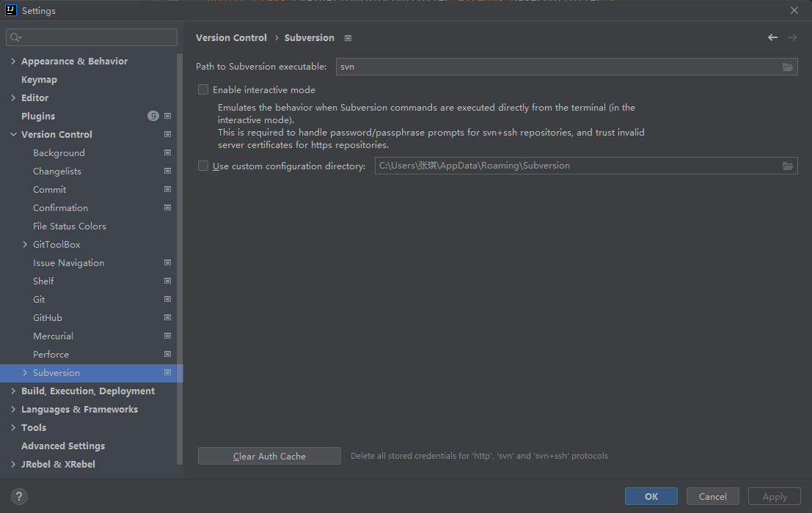Open Plugins settings page
This screenshot has height=513, width=812.
click(38, 116)
